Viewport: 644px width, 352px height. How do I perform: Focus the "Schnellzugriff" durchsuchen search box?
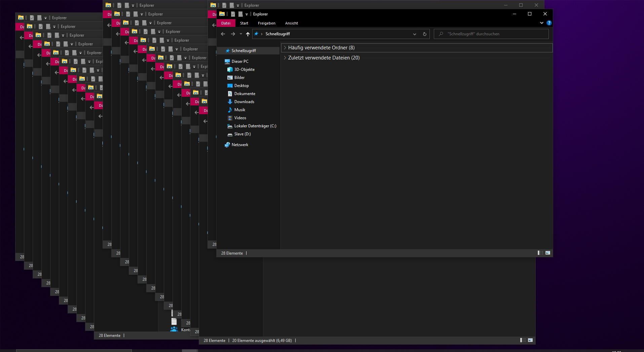491,34
